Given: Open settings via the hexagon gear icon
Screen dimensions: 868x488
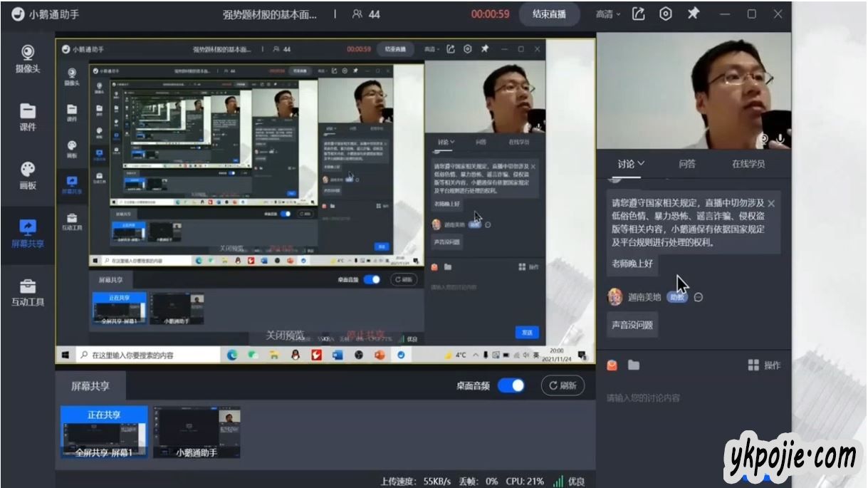Looking at the screenshot, I should [x=666, y=14].
